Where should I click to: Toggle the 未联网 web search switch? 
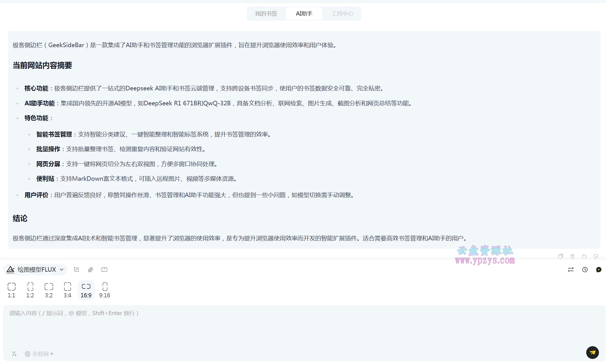(x=39, y=354)
